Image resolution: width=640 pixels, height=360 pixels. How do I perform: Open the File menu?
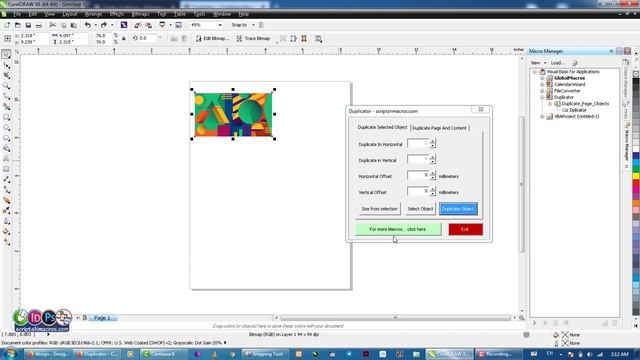[17, 14]
